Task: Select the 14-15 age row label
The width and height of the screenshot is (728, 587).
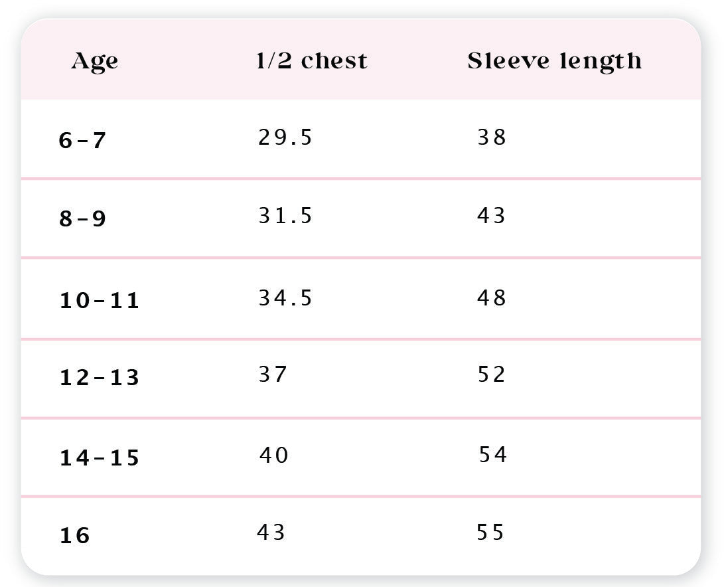Action: tap(100, 458)
